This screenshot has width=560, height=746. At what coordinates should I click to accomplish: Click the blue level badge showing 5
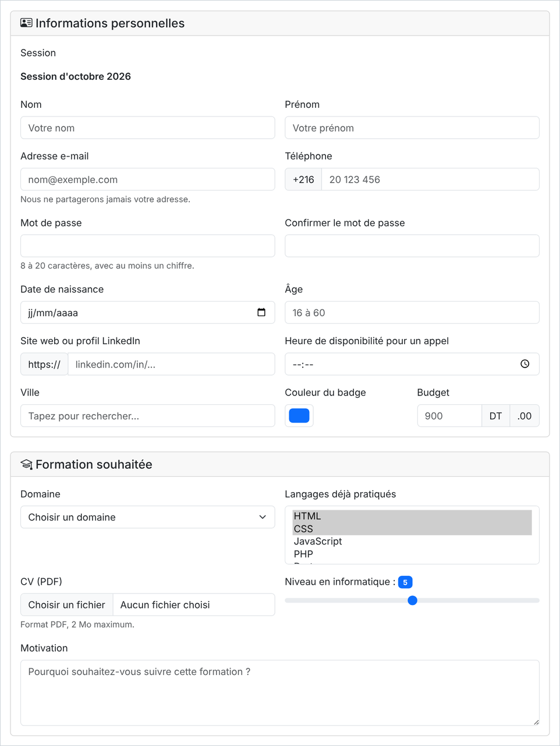pos(405,582)
